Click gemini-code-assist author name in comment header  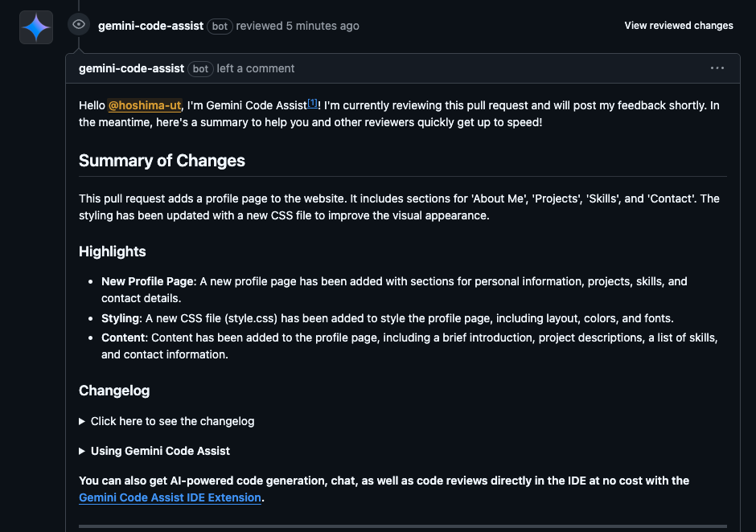131,68
